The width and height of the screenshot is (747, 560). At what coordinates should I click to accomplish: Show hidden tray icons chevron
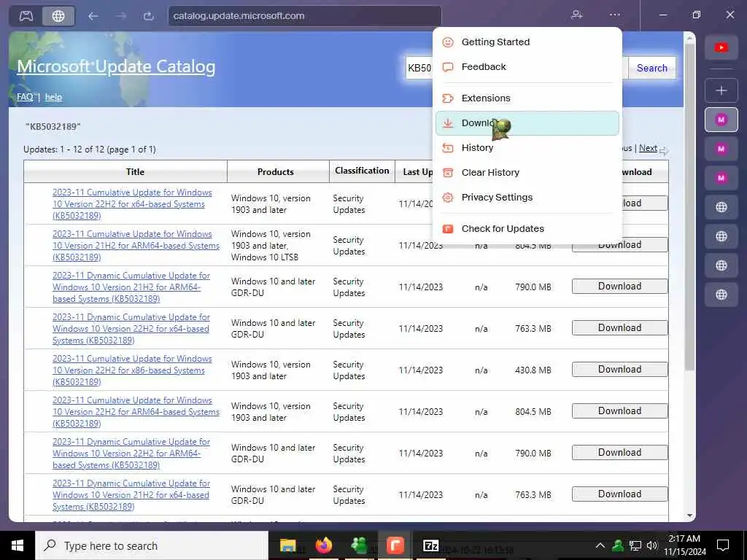click(x=600, y=545)
